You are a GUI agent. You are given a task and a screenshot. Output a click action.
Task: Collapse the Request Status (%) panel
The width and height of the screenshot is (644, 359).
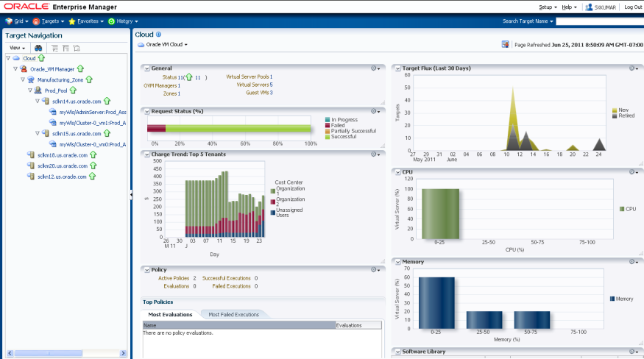pos(147,112)
